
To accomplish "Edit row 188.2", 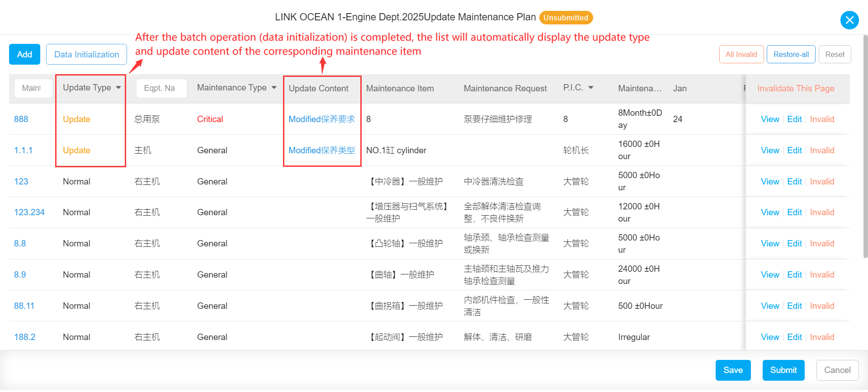I will tap(794, 337).
